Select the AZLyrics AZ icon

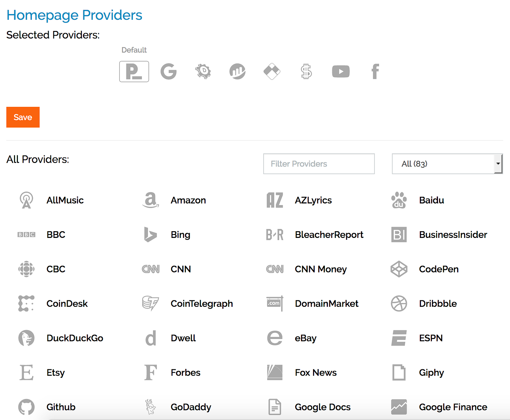click(275, 200)
